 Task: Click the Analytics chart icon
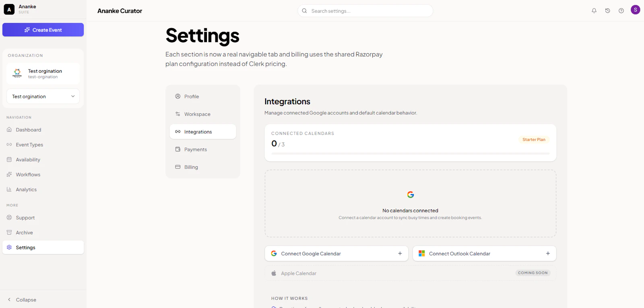[9, 189]
